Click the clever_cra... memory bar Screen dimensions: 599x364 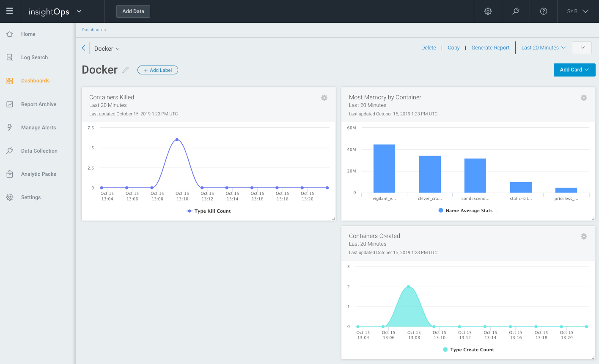click(x=430, y=174)
